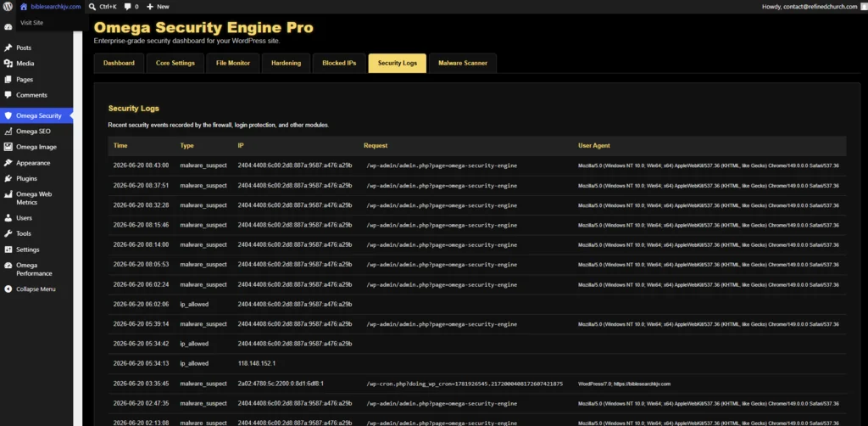Open the Visit Site link
The height and width of the screenshot is (426, 868).
(31, 23)
